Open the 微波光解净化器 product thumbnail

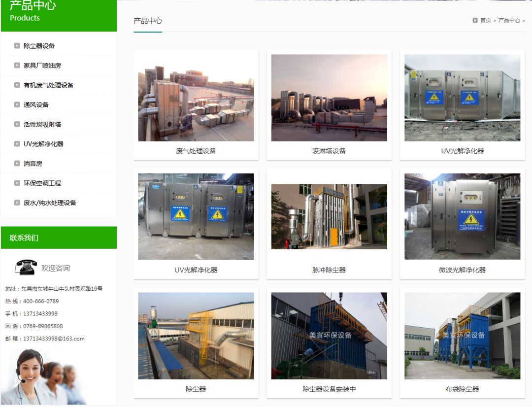click(x=462, y=216)
